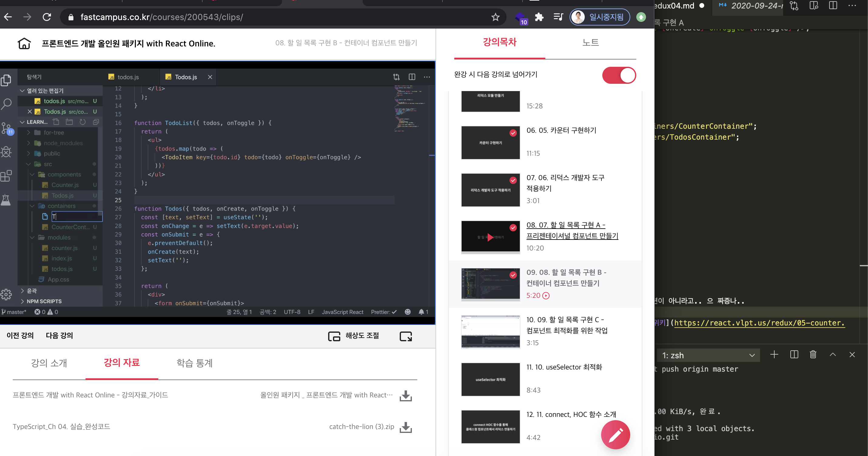The height and width of the screenshot is (456, 868).
Task: Enter fullscreen with the expand icon
Action: [x=406, y=336]
